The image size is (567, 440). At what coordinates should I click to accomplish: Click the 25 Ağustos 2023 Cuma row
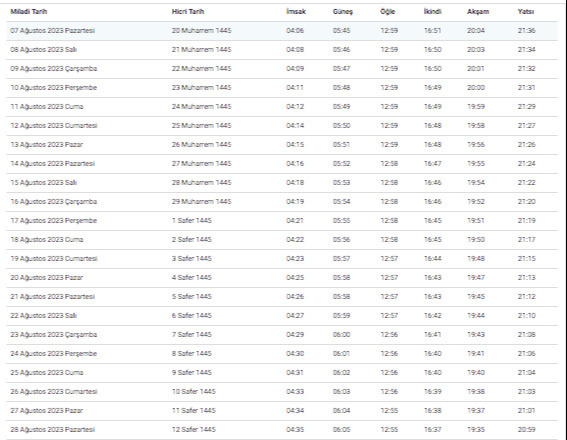point(282,373)
